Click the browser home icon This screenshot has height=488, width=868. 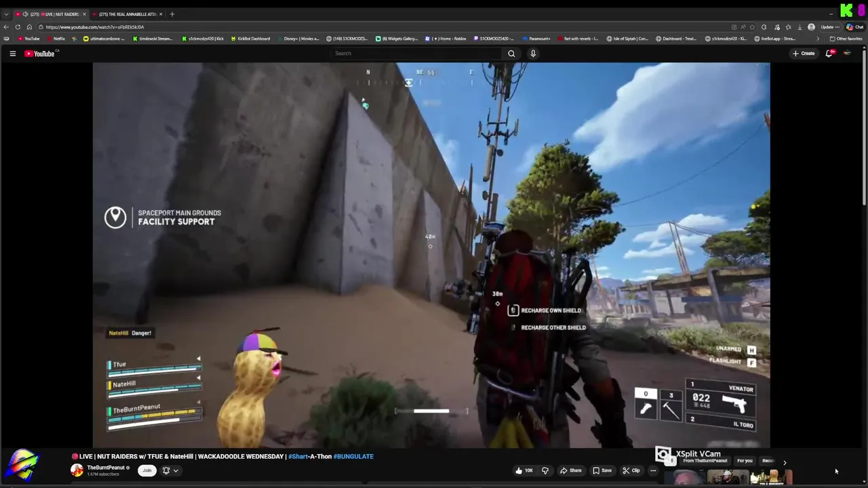(x=29, y=27)
